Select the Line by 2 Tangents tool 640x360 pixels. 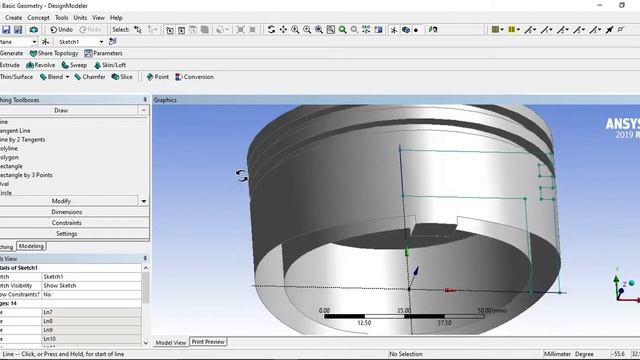point(22,140)
